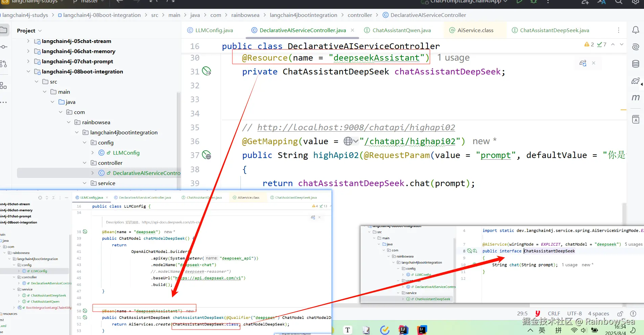Show hidden system tray icons chevron
This screenshot has width=644, height=335.
(530, 330)
